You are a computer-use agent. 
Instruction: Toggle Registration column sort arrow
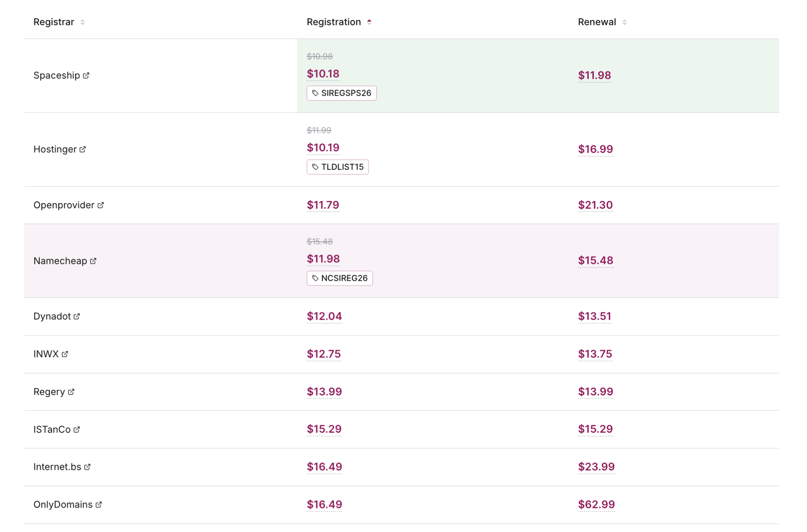pos(369,22)
